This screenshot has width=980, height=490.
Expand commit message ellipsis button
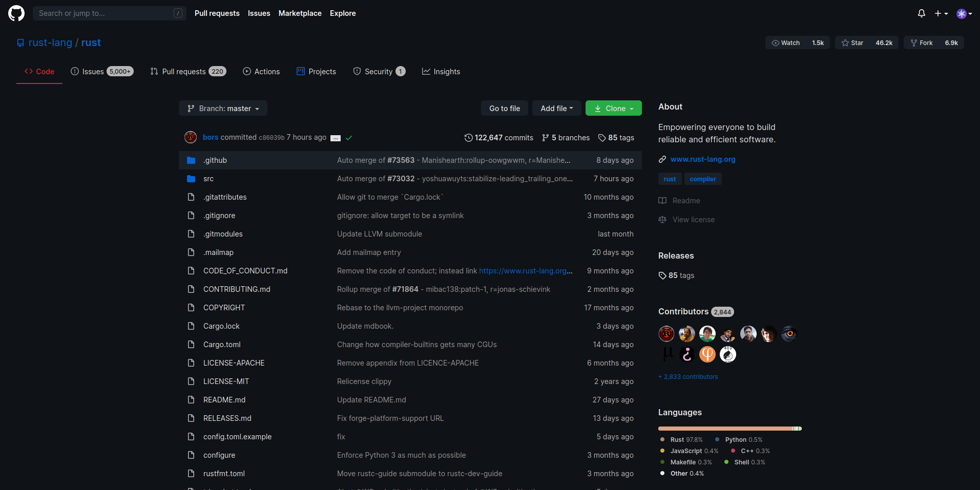[336, 138]
